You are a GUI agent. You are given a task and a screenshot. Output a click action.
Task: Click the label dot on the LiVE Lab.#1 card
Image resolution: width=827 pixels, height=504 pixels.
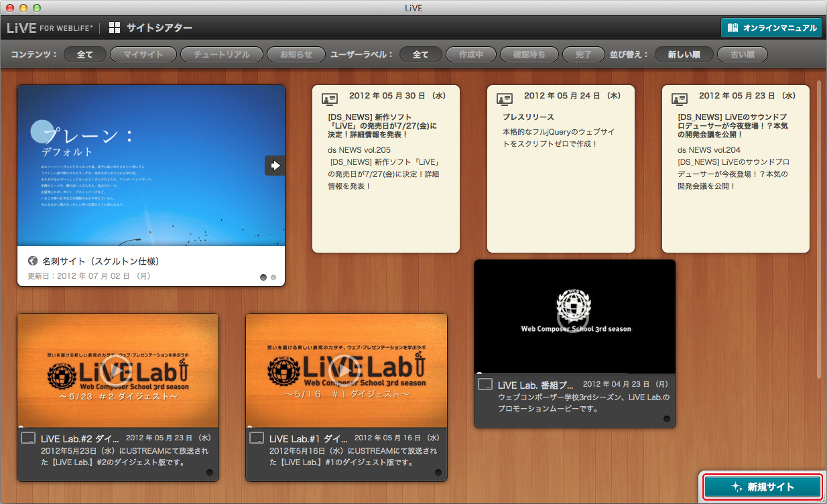click(x=438, y=472)
